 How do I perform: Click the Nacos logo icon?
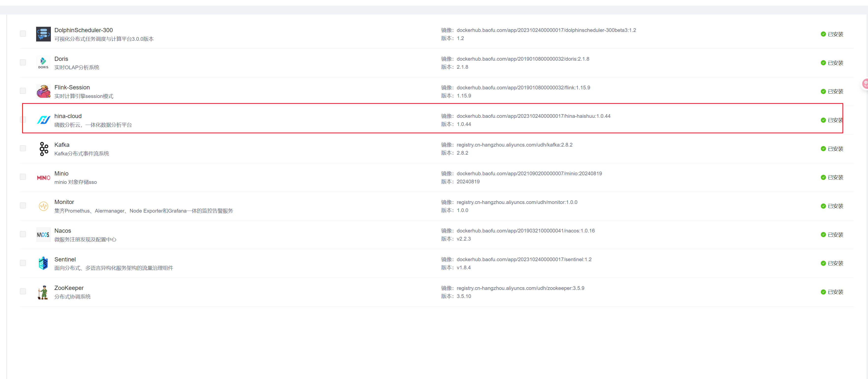pos(43,235)
